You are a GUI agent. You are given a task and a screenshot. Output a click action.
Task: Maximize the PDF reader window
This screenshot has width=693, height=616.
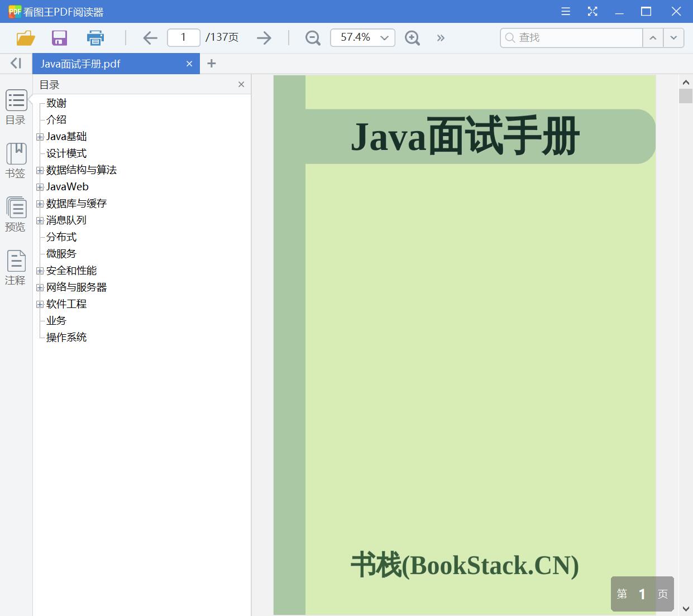(x=646, y=11)
